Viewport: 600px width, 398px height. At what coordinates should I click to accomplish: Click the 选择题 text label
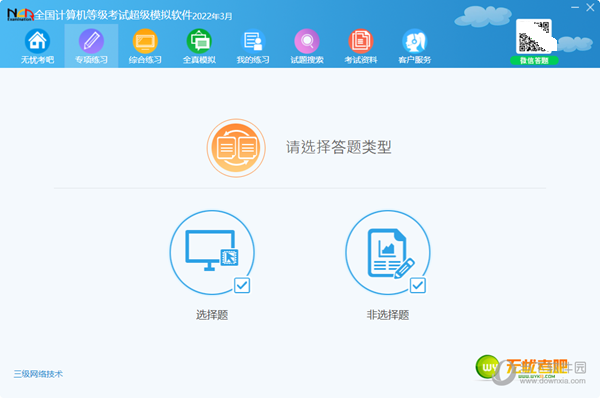click(212, 315)
